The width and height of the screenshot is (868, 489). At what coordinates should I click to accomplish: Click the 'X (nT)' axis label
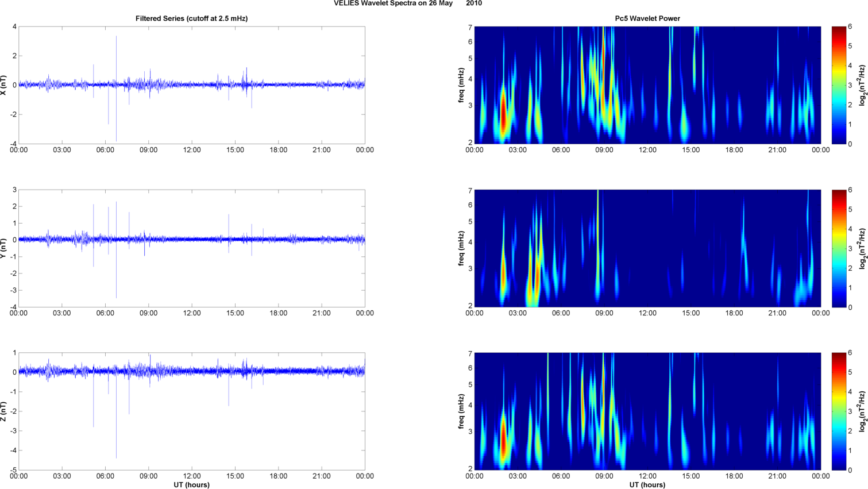coord(4,85)
